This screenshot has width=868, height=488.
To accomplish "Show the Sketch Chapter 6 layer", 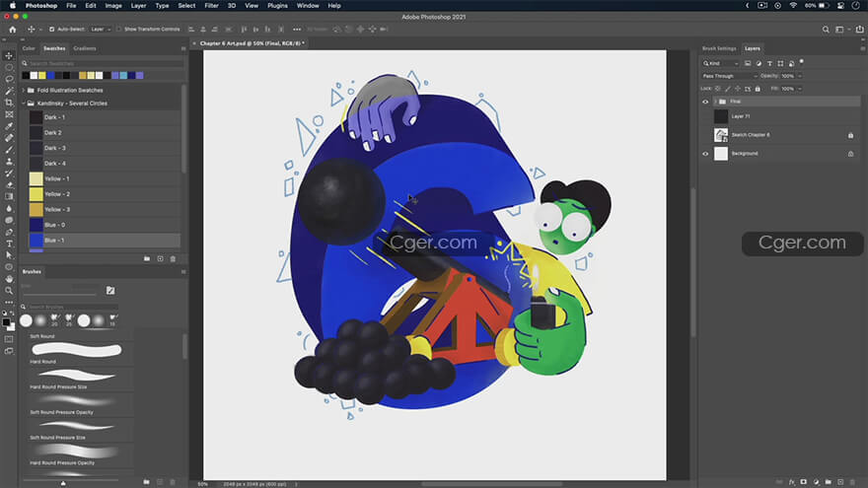I will 705,135.
